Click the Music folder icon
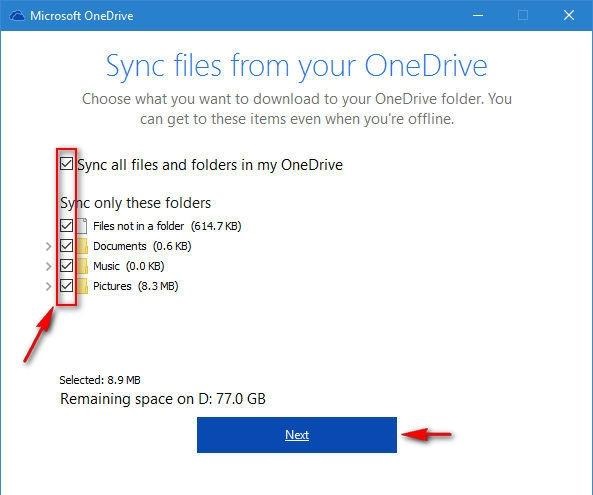 point(83,266)
